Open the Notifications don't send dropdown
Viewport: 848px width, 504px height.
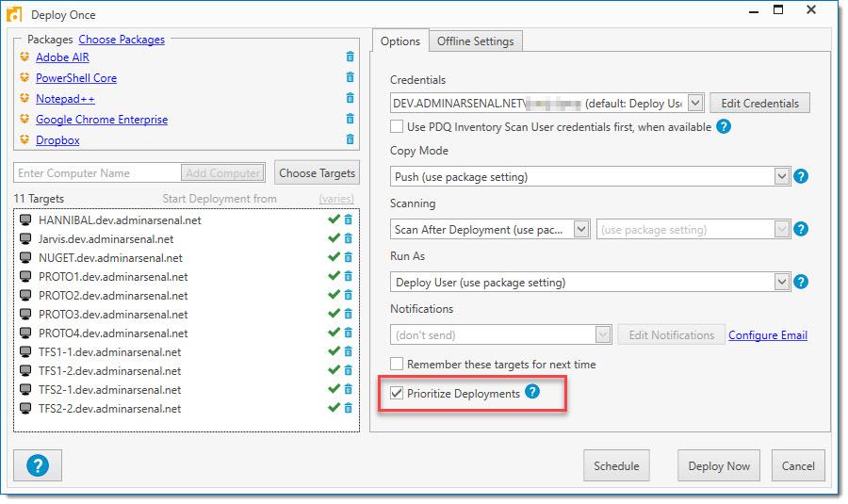(x=603, y=334)
